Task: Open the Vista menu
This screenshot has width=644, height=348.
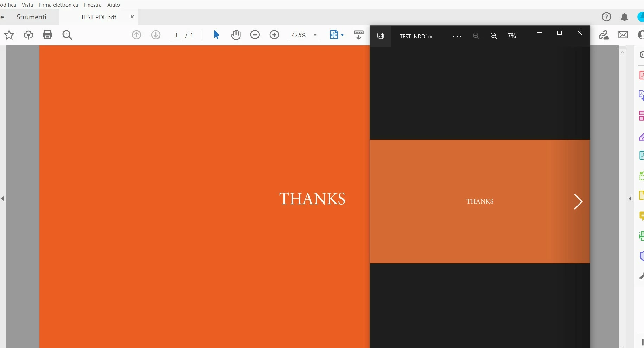Action: click(27, 5)
